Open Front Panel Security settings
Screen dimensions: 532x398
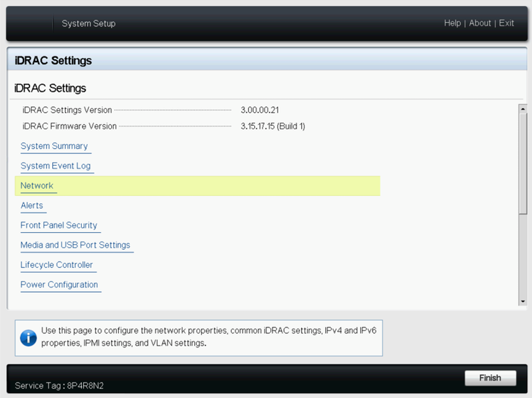58,225
